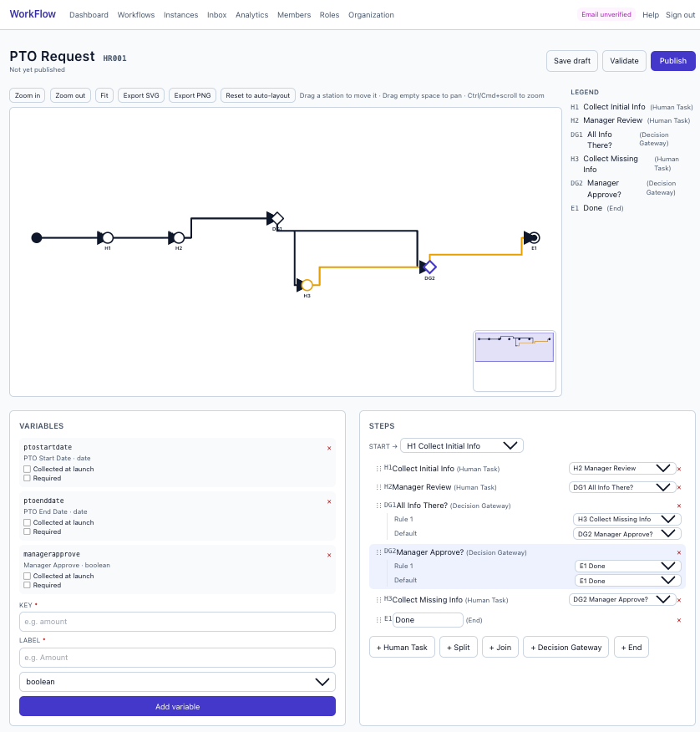Open H1's next-step dropdown showing H2 Manager Review
This screenshot has height=732, width=700.
tap(622, 468)
